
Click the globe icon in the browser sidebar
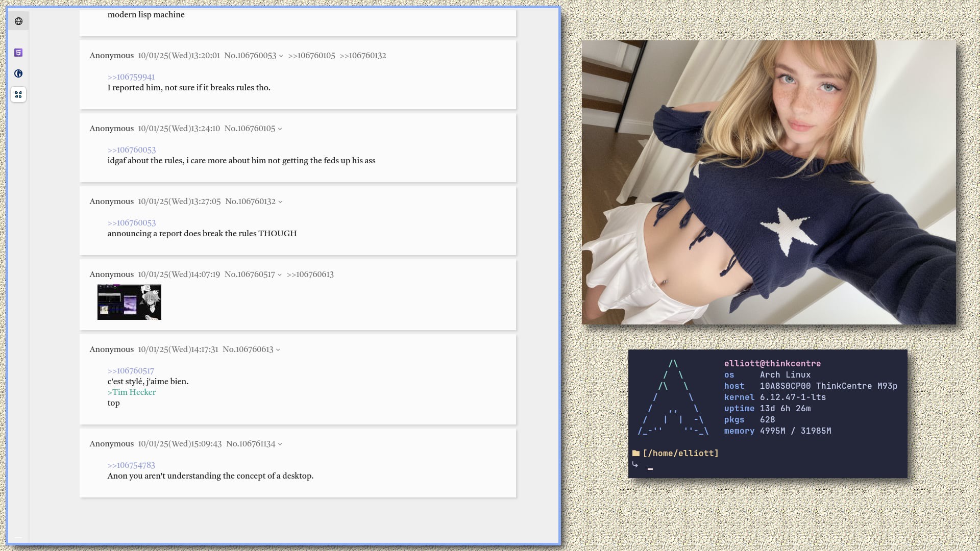point(18,21)
